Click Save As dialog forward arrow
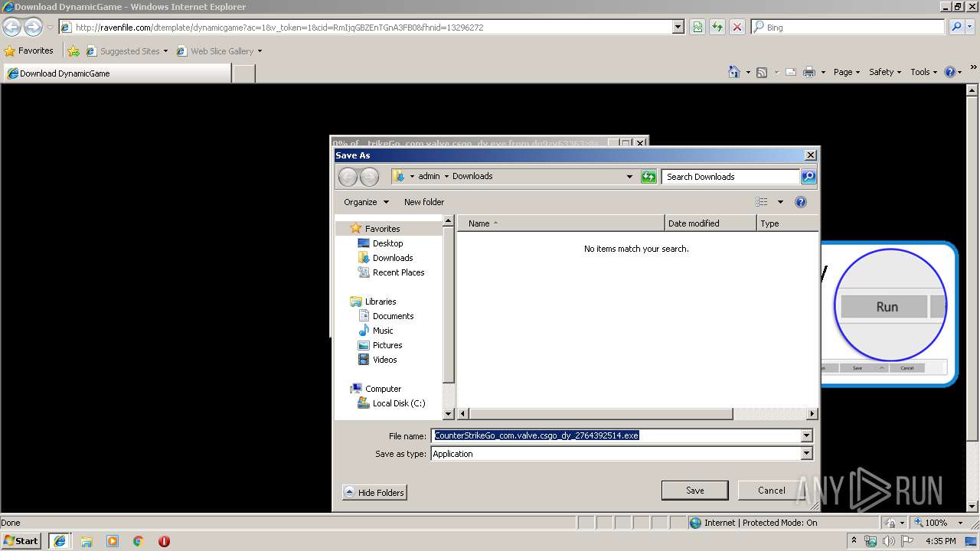 pyautogui.click(x=369, y=177)
